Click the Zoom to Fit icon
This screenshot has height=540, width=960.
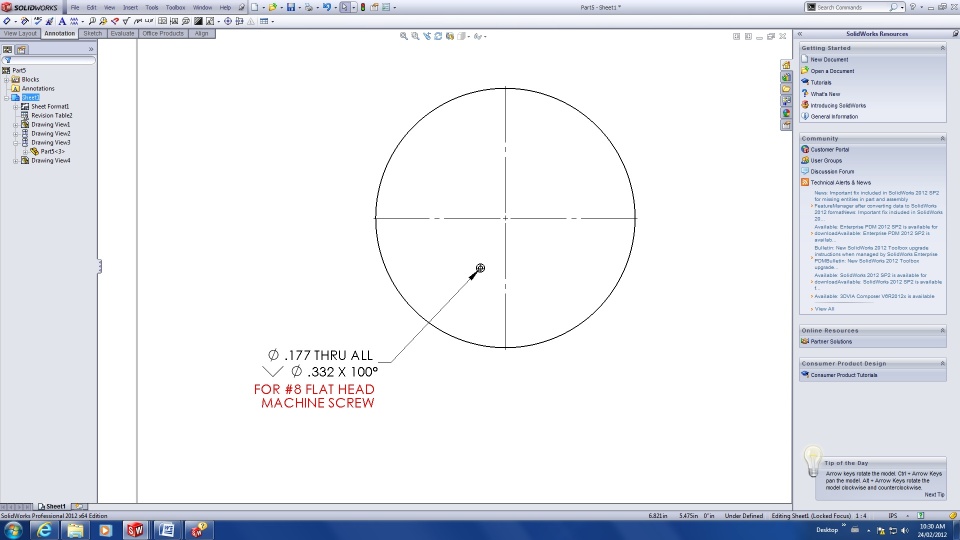[403, 36]
